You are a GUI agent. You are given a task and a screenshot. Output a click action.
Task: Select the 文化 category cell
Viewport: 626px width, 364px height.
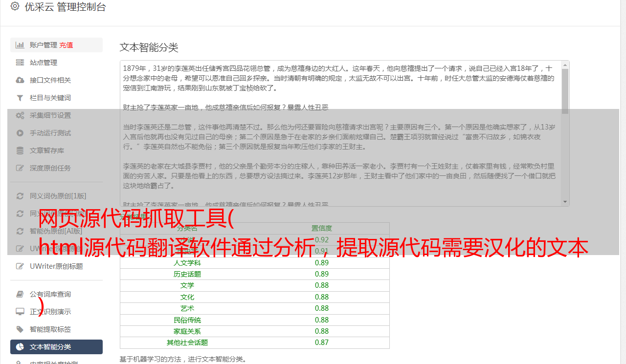tap(187, 297)
